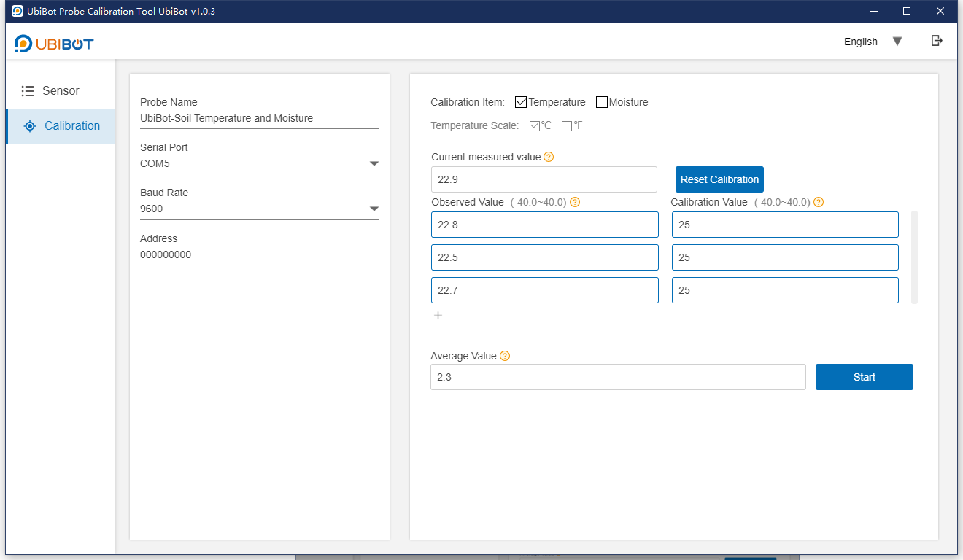The width and height of the screenshot is (963, 560).
Task: Add a calibration row with plus icon
Action: tap(438, 316)
